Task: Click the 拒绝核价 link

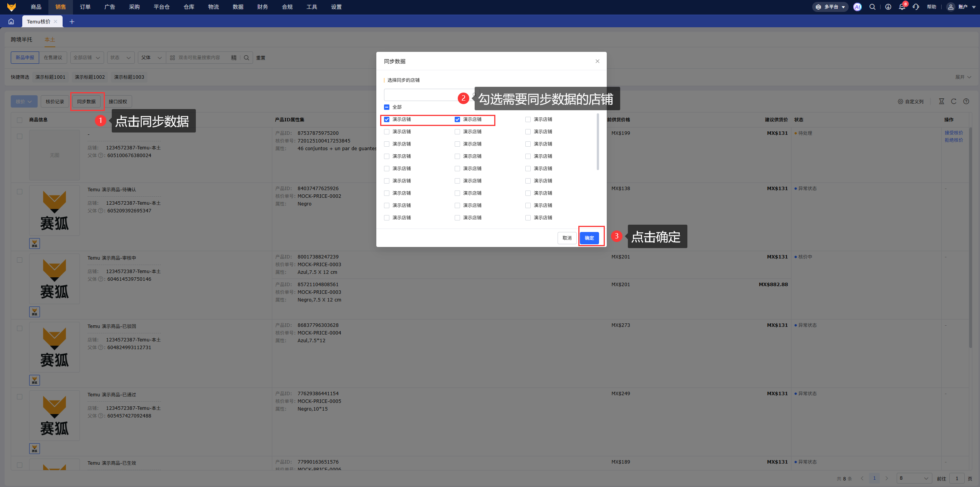Action: 954,140
